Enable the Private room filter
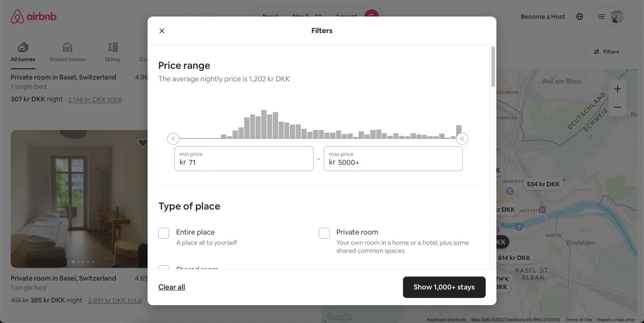The image size is (644, 323). (x=324, y=233)
